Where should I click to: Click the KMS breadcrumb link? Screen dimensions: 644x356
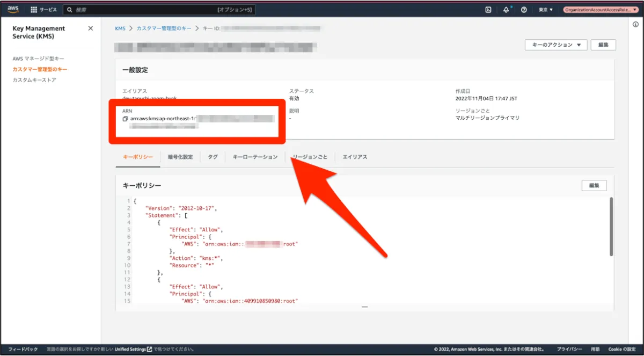(120, 28)
